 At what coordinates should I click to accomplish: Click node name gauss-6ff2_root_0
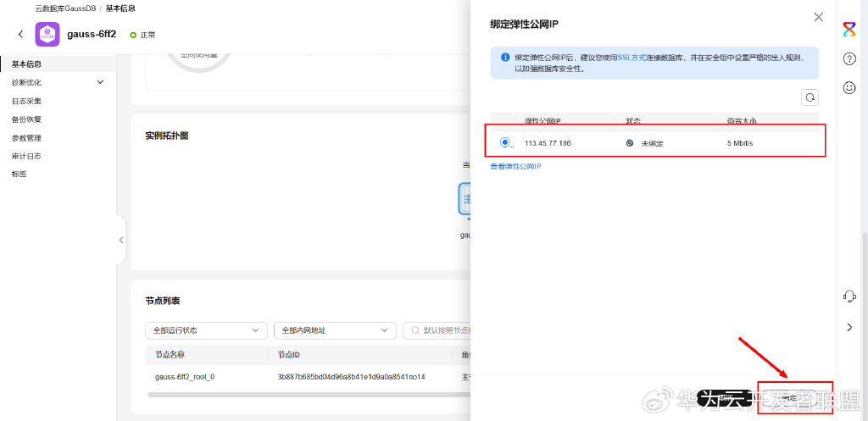[x=185, y=377]
